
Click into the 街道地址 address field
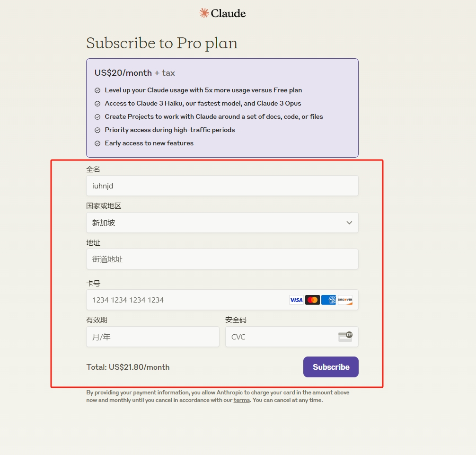(x=222, y=259)
